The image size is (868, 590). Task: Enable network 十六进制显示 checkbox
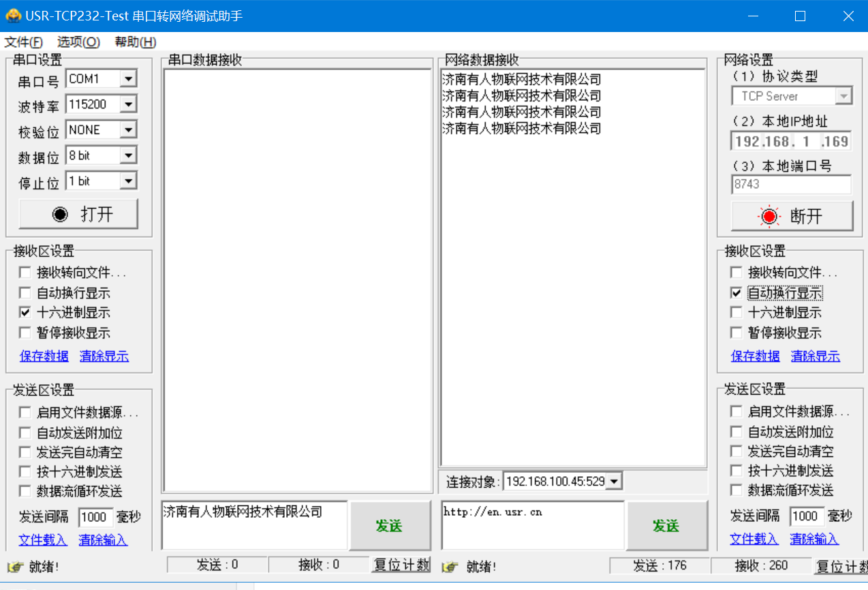click(736, 313)
